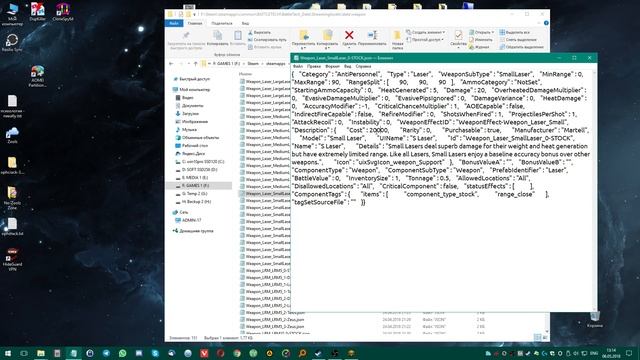Open Корзина recycle bin desktop icon
This screenshot has height=360, width=640.
point(595,319)
